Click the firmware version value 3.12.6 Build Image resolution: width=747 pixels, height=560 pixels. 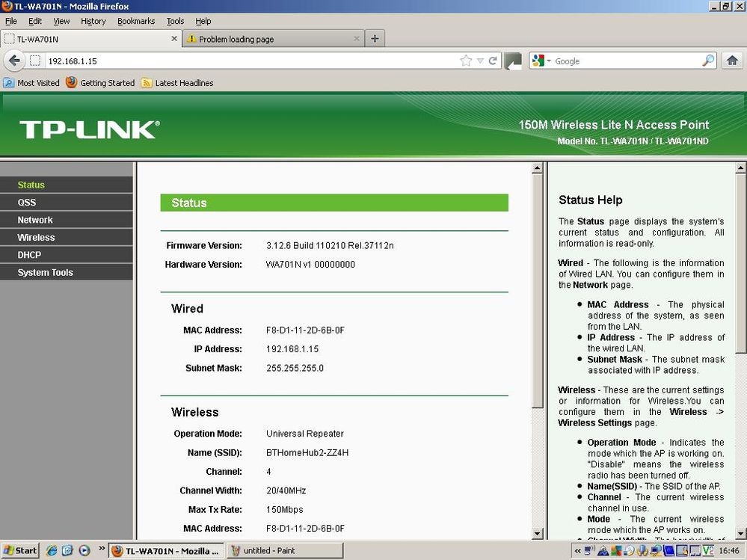click(x=330, y=246)
